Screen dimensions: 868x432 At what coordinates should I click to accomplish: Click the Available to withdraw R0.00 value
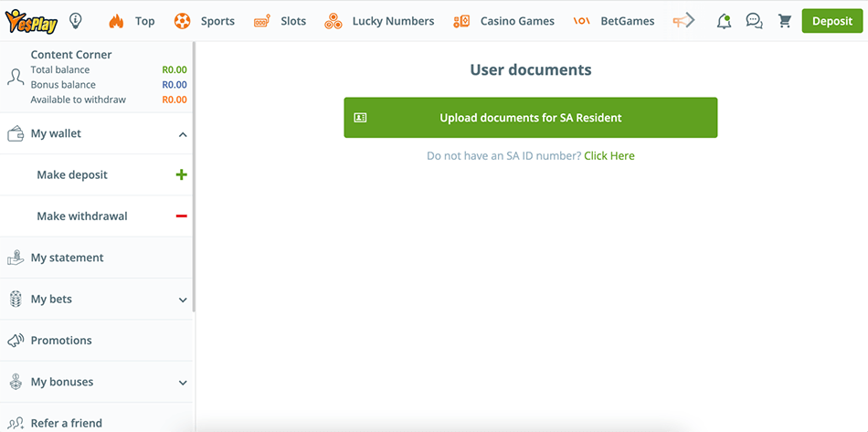tap(175, 100)
